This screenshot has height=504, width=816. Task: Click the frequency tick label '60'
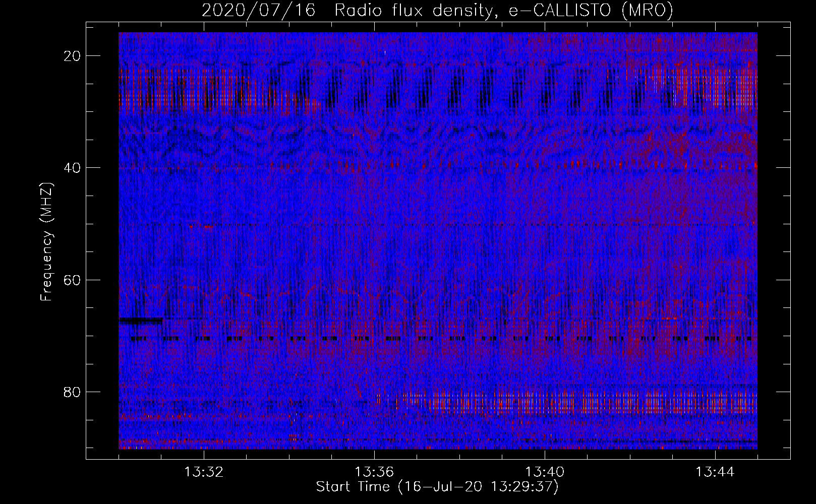73,280
